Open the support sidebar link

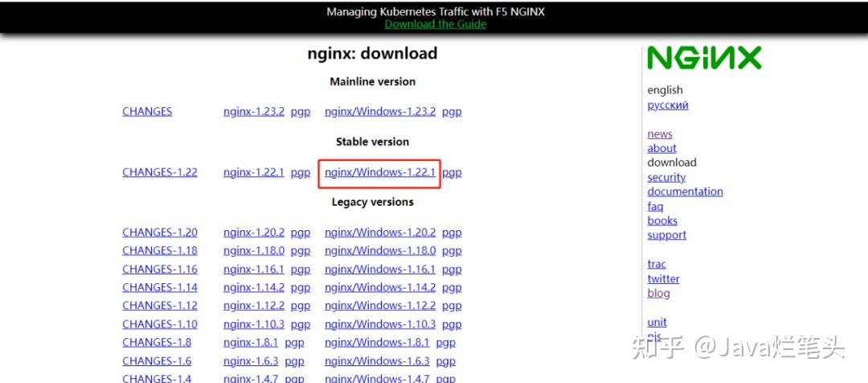pyautogui.click(x=666, y=235)
